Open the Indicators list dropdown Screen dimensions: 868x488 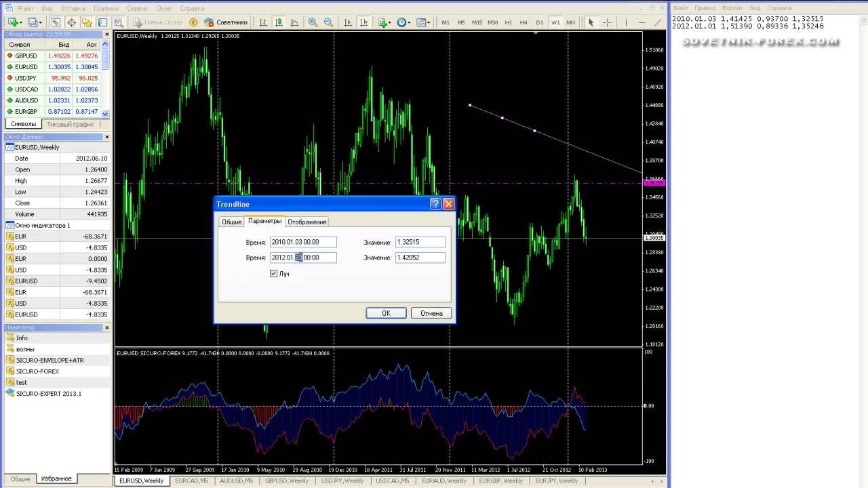tap(384, 22)
